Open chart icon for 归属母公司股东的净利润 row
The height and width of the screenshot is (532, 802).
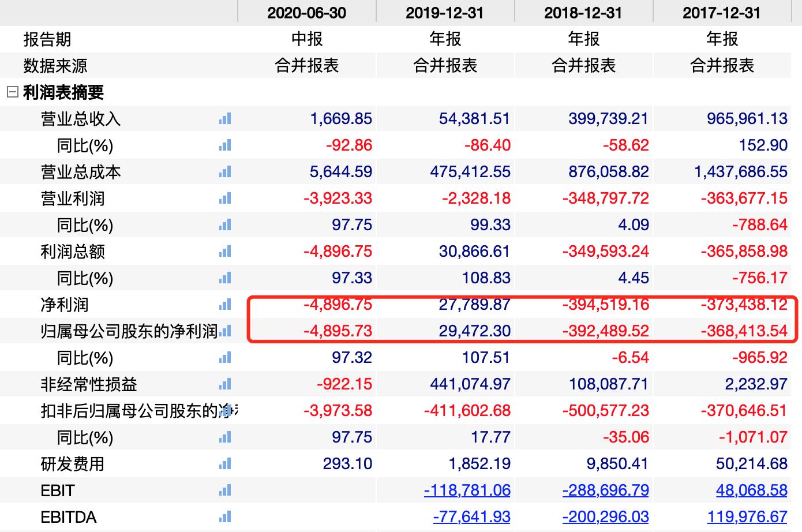[225, 331]
